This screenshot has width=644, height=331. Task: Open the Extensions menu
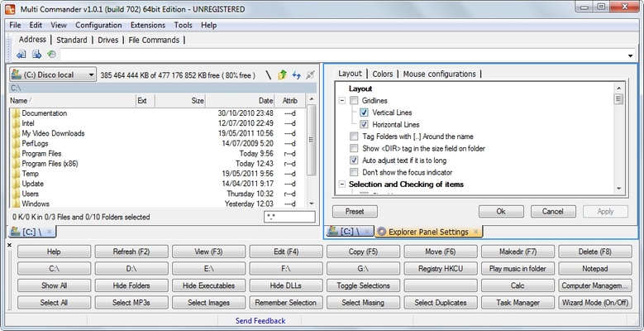(148, 25)
